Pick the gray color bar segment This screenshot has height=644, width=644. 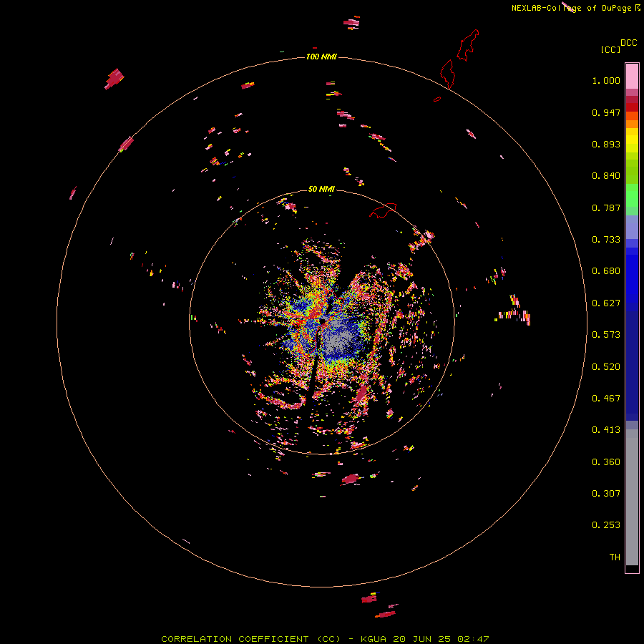pos(632,497)
